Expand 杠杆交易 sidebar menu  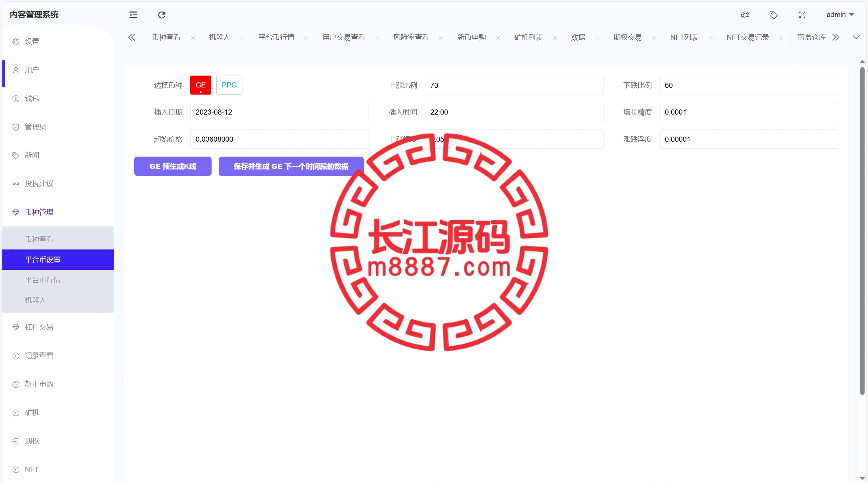[x=39, y=327]
